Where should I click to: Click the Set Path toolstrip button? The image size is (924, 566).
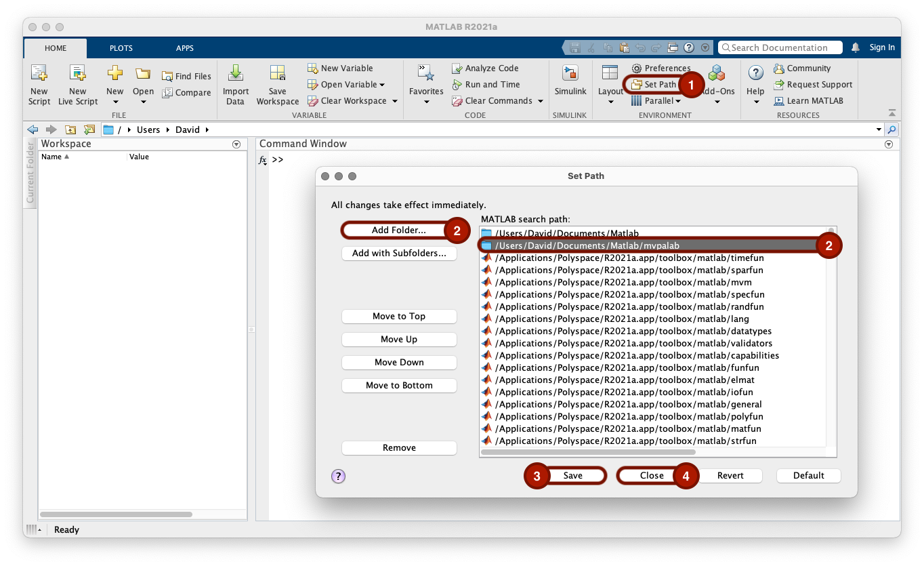(x=654, y=85)
